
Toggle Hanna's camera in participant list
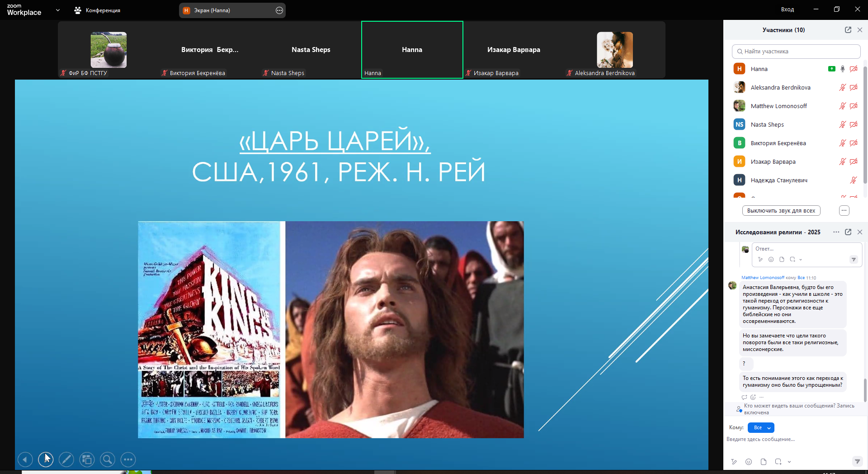click(854, 69)
